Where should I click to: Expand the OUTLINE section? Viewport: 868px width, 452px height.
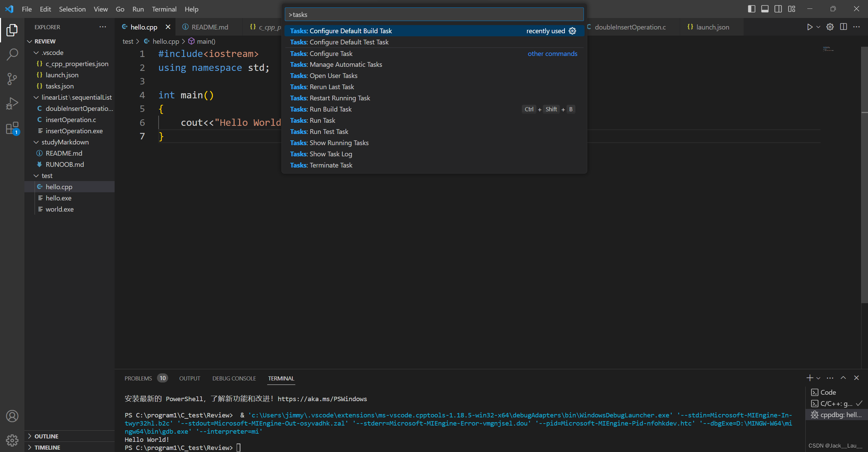69,436
